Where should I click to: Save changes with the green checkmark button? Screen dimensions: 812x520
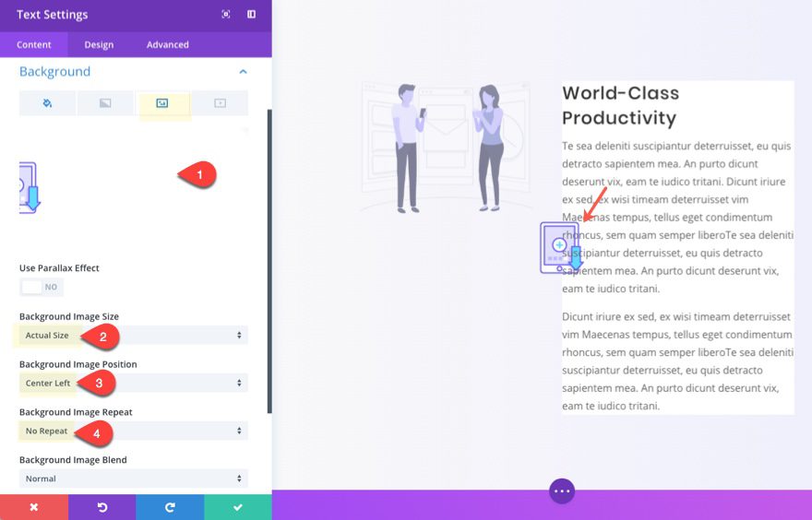coord(237,507)
